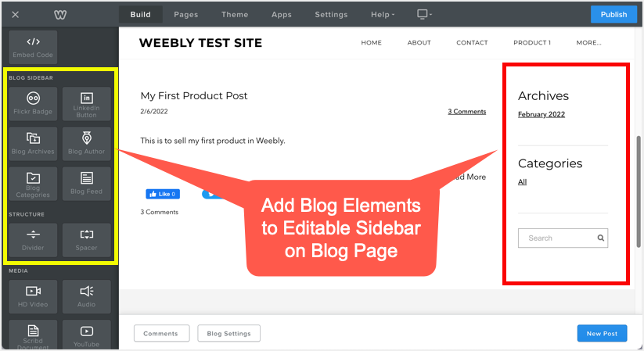644x351 pixels.
Task: Select the Blog Feed element
Action: (x=86, y=184)
